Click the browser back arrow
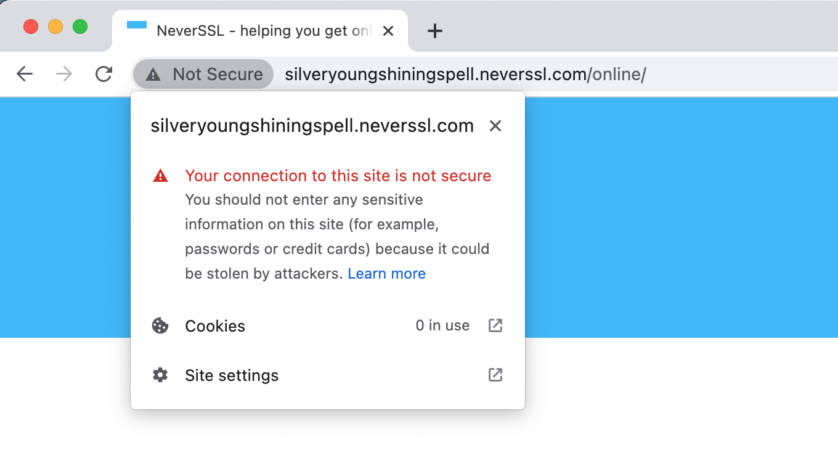838x450 pixels. click(25, 74)
